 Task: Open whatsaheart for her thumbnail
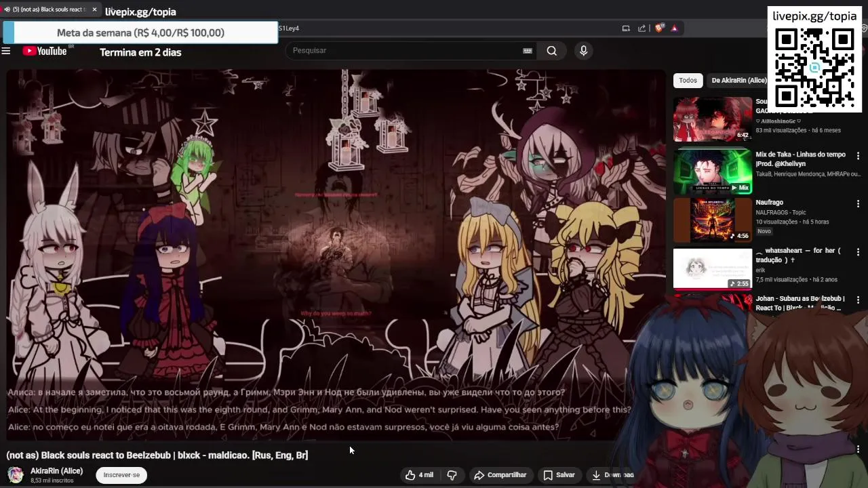point(713,268)
